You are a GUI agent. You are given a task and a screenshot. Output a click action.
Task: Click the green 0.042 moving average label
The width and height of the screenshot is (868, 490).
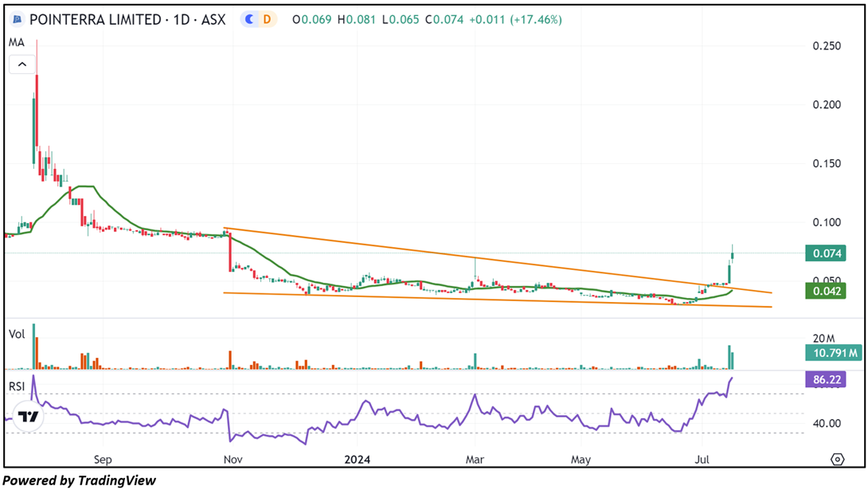coord(826,292)
